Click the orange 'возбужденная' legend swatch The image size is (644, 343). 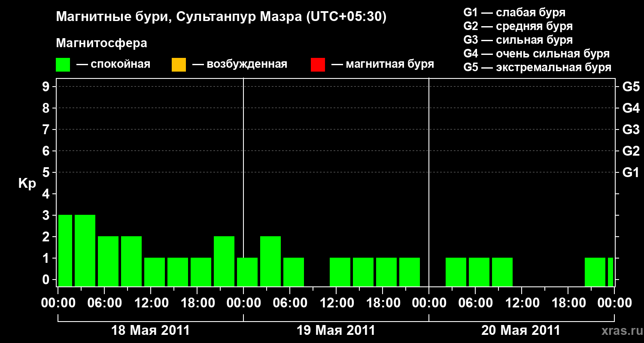click(179, 65)
